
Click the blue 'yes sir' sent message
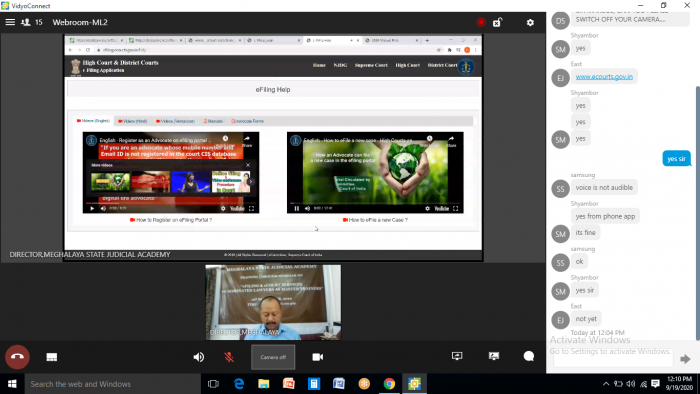click(676, 158)
